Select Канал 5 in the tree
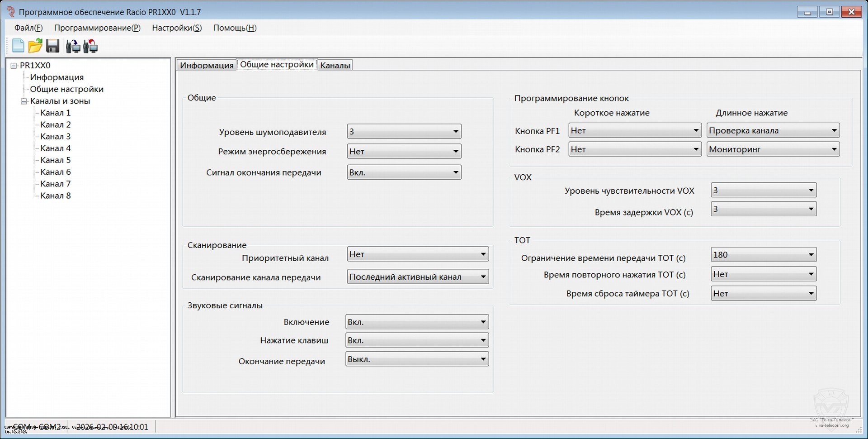The image size is (868, 439). pyautogui.click(x=56, y=160)
